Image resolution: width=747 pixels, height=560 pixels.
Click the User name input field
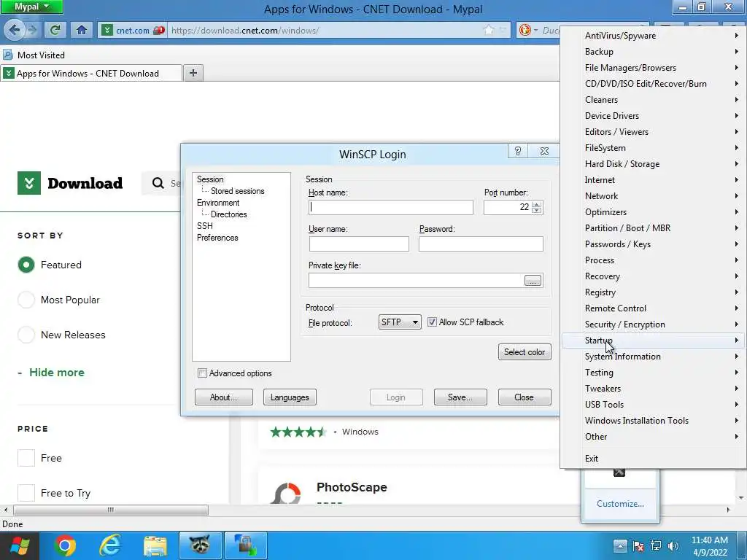tap(359, 244)
